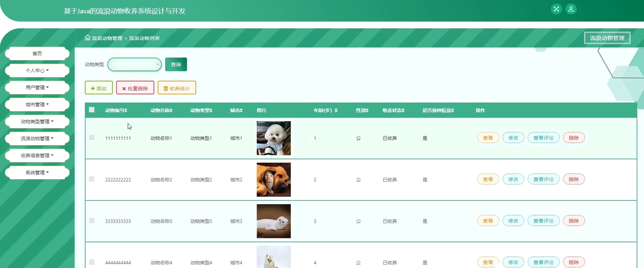Click the 城市3 cell
The height and width of the screenshot is (268, 644).
point(236,221)
